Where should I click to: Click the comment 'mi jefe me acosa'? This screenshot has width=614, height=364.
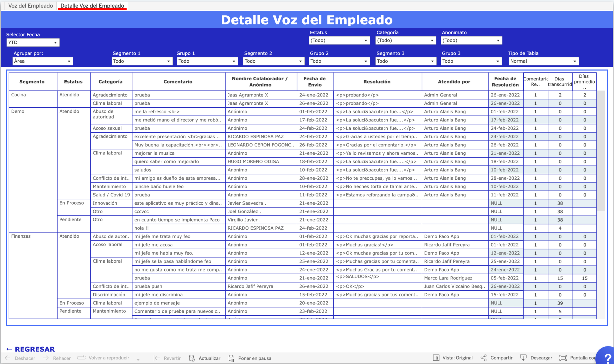pyautogui.click(x=178, y=245)
